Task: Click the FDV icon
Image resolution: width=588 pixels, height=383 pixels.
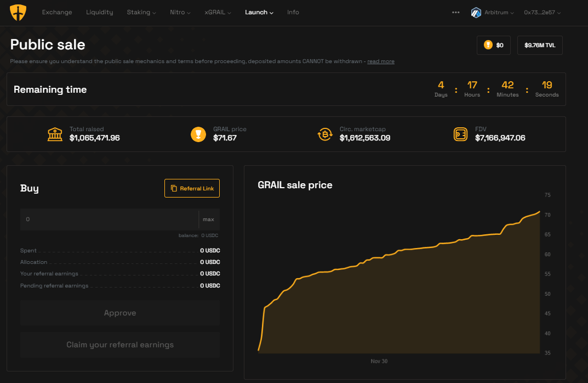Action: pos(460,134)
